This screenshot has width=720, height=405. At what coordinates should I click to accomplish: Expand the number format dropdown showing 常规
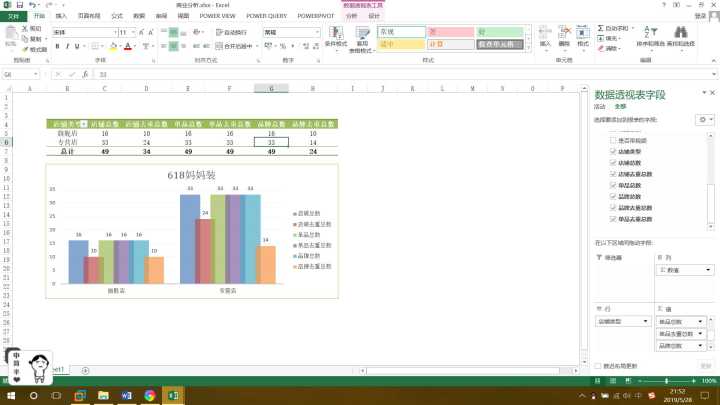click(316, 32)
